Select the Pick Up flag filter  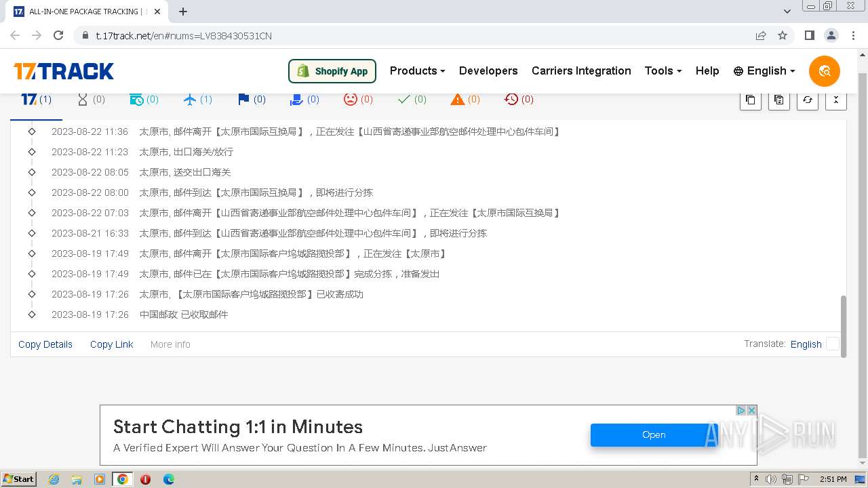pyautogui.click(x=251, y=100)
